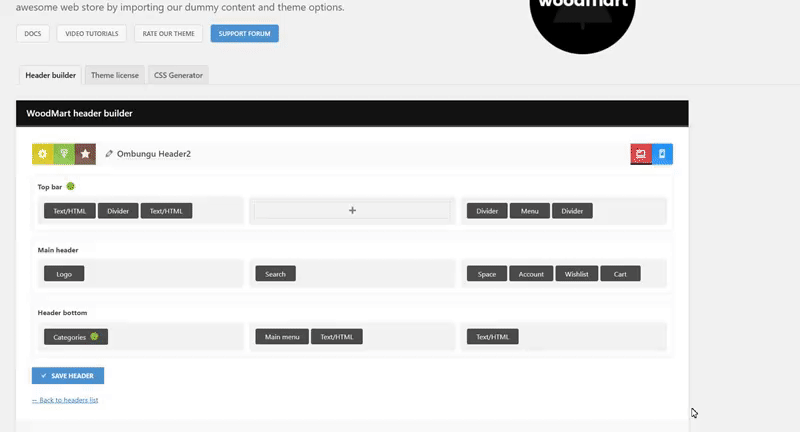This screenshot has width=800, height=432.
Task: Open the yellow gear header settings icon
Action: [x=42, y=154]
